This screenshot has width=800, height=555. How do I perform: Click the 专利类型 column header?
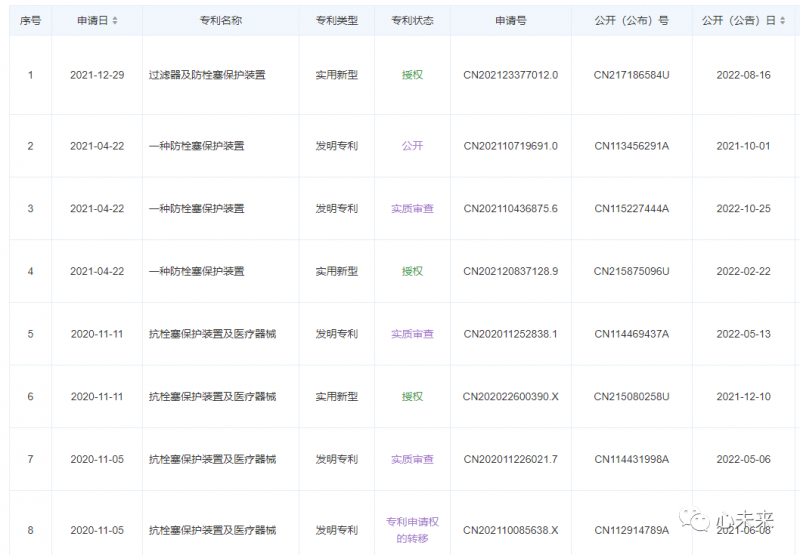click(x=336, y=20)
